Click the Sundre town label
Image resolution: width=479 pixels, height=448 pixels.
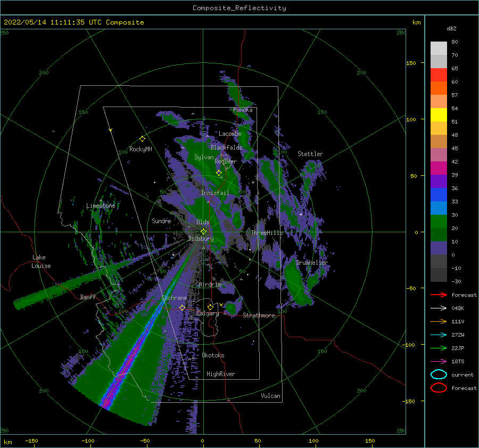pos(161,221)
